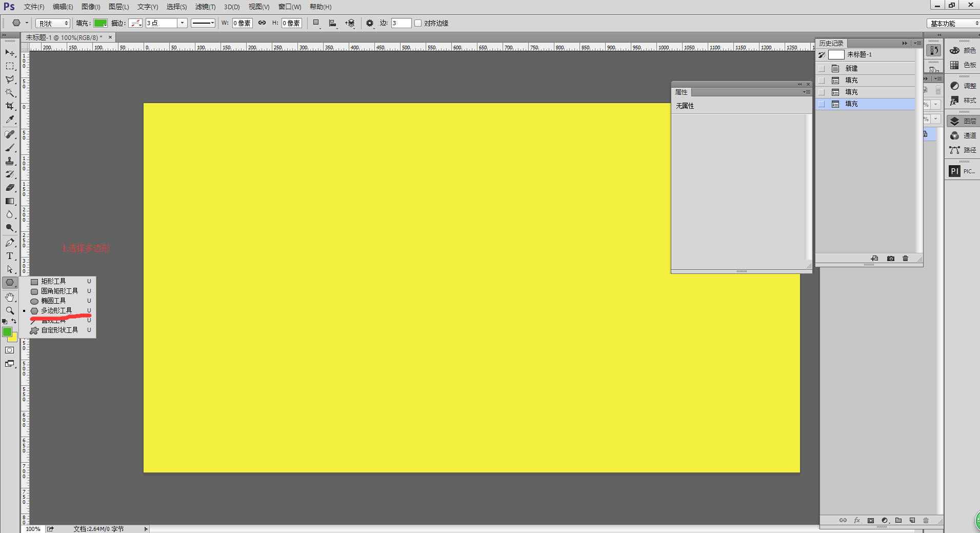Select the Eyedropper tool
The width and height of the screenshot is (980, 533).
tap(10, 120)
